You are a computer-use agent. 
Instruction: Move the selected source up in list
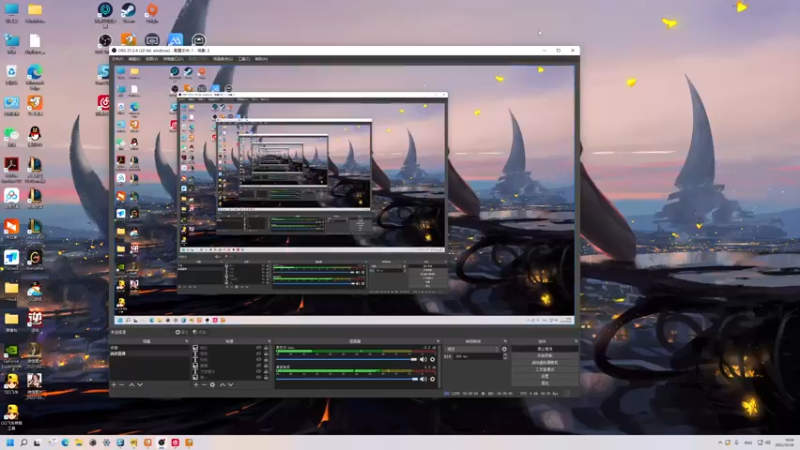pyautogui.click(x=222, y=385)
